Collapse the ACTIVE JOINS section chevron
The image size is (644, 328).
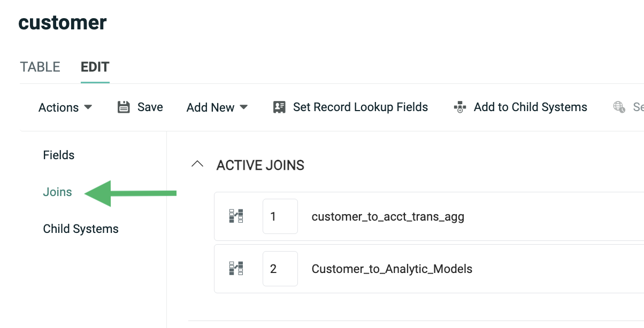click(197, 165)
